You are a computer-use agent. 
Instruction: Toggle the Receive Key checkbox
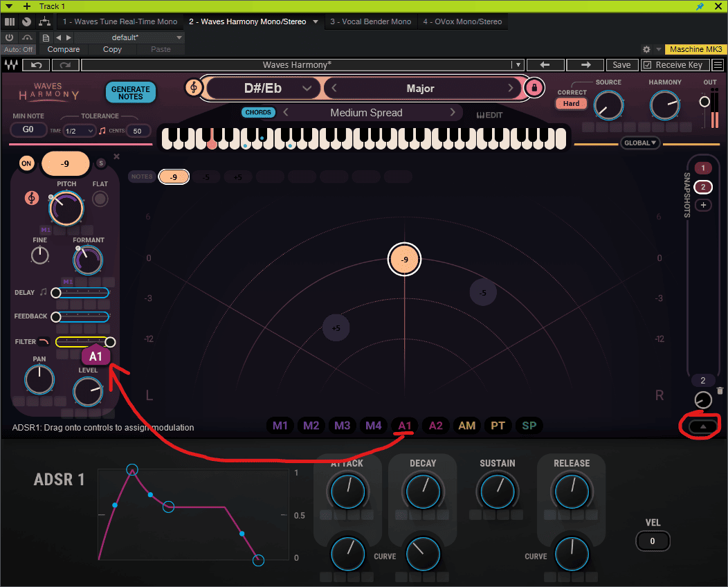646,65
